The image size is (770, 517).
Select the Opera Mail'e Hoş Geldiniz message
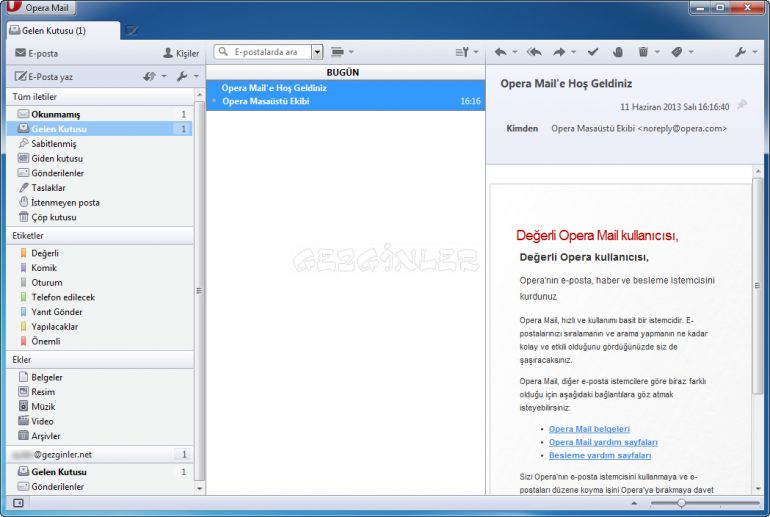(346, 95)
